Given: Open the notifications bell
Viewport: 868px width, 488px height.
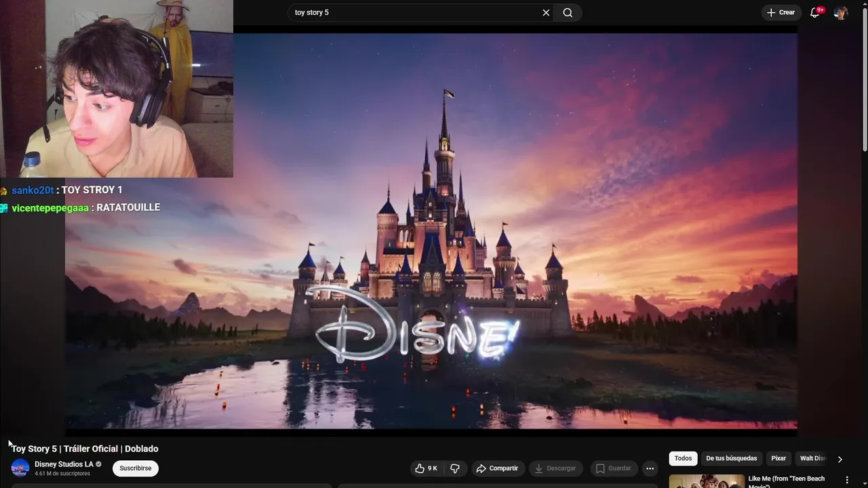Looking at the screenshot, I should tap(815, 12).
